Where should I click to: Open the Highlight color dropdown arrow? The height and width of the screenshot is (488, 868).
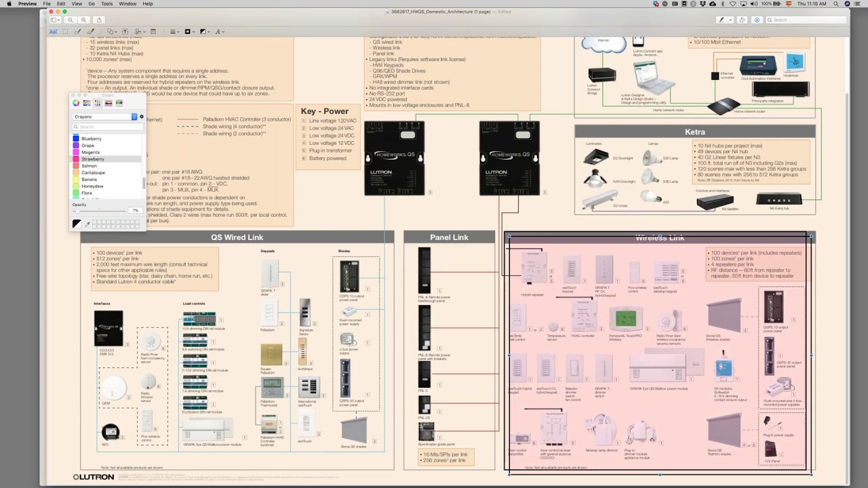[730, 20]
